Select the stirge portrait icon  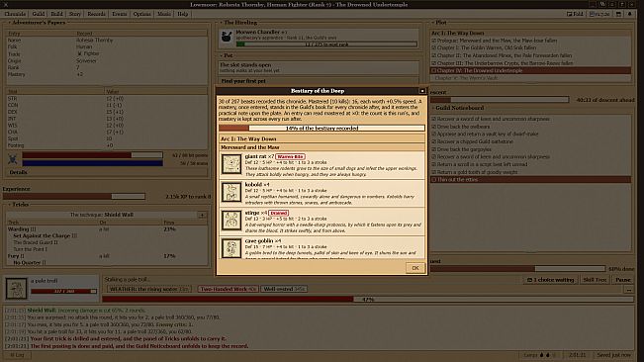click(231, 221)
